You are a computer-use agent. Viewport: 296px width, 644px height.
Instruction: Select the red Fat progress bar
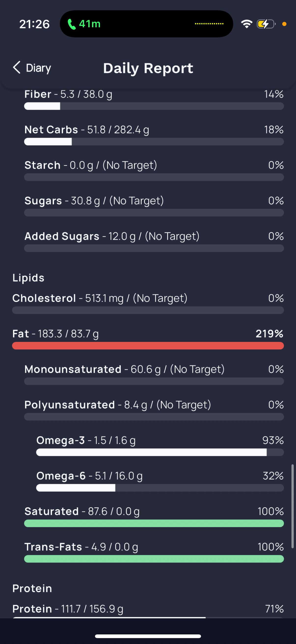pyautogui.click(x=148, y=346)
